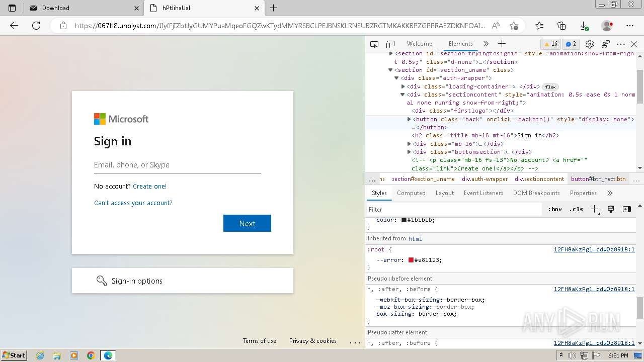
Task: Focus the Styles Filter input
Action: (x=455, y=209)
